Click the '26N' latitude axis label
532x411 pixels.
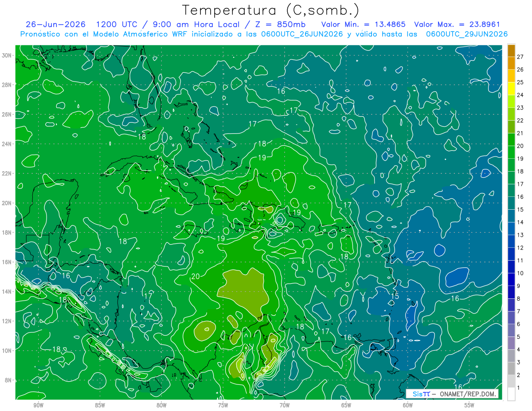pyautogui.click(x=7, y=114)
